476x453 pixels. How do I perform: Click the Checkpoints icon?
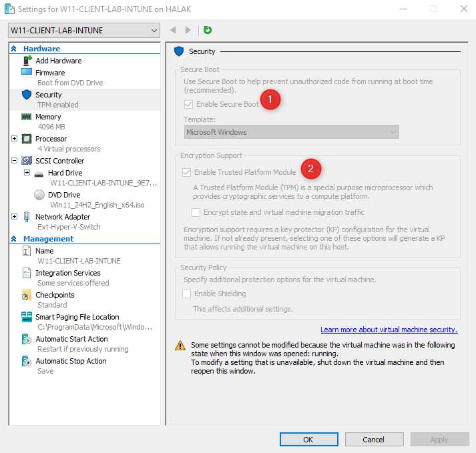[27, 295]
